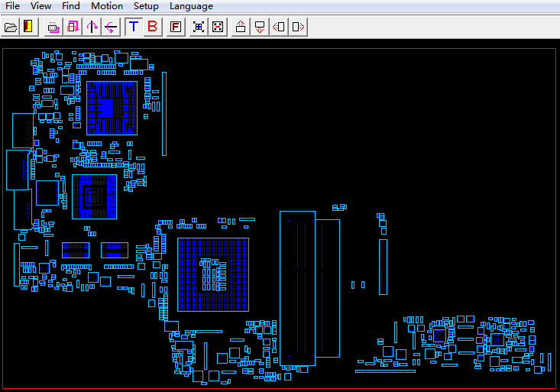The image size is (560, 392).
Task: Open the Language menu
Action: click(x=191, y=6)
